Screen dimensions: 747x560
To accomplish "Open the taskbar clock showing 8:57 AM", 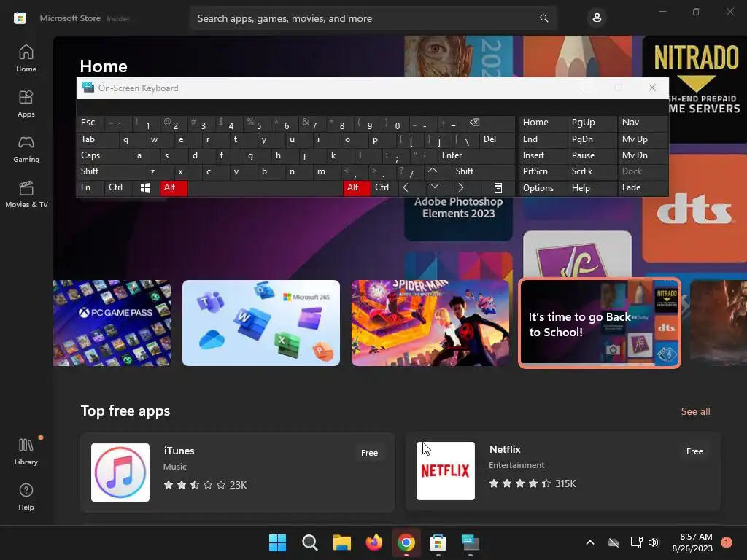I will [x=692, y=542].
